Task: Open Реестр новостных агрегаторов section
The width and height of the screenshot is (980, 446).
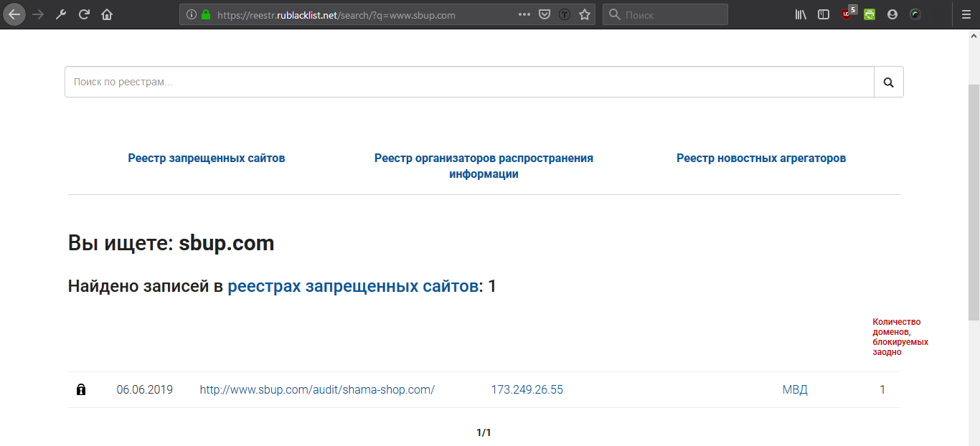Action: tap(761, 158)
